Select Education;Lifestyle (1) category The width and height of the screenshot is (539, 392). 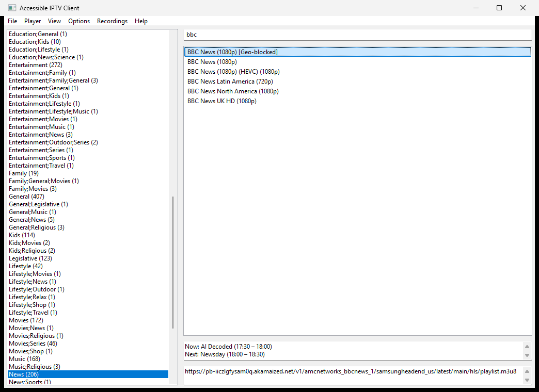[88, 50]
